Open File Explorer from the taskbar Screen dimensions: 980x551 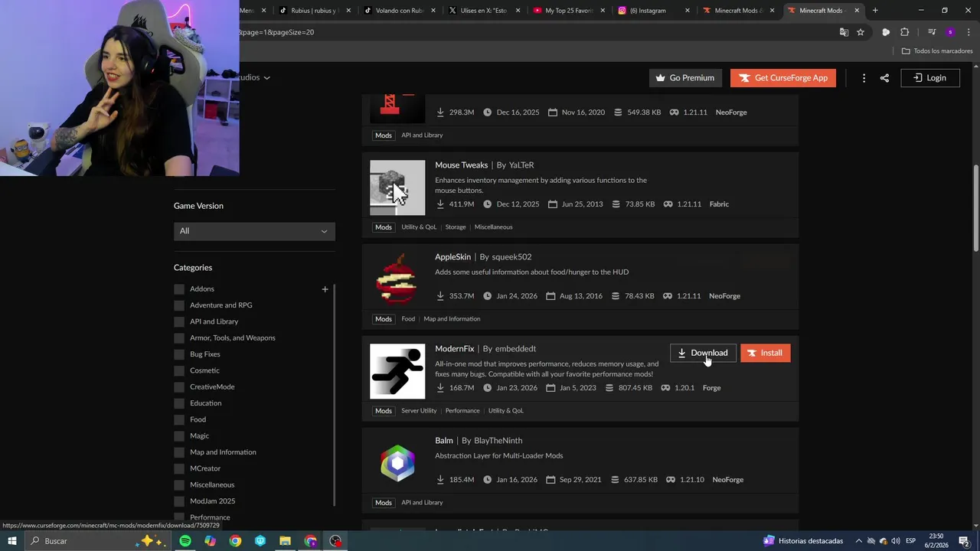pos(285,541)
